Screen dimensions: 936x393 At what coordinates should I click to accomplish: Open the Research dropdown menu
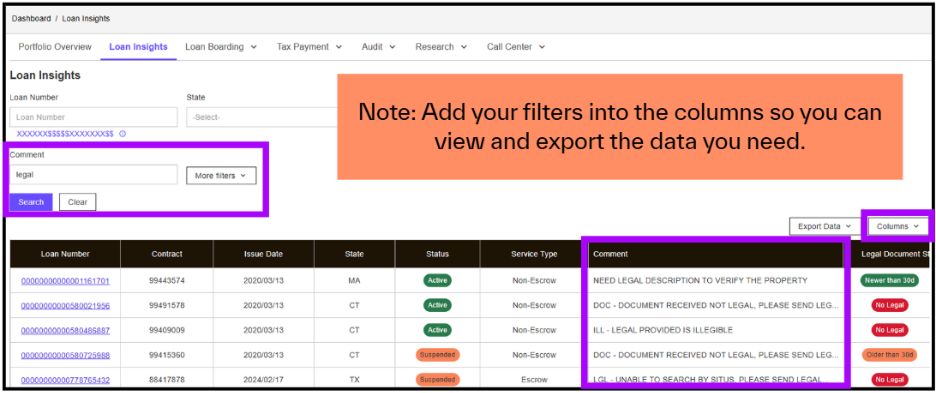tap(441, 47)
